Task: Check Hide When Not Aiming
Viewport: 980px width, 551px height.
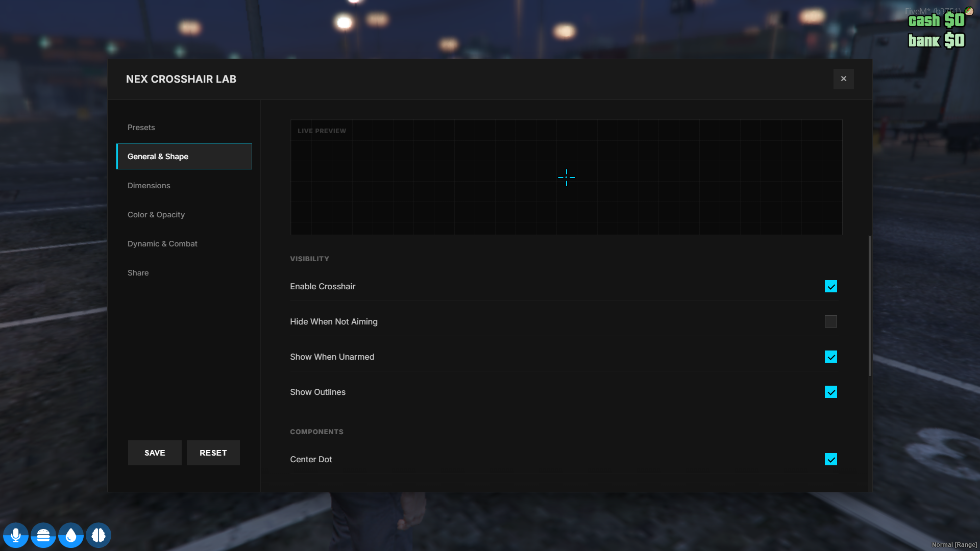Action: click(x=830, y=321)
